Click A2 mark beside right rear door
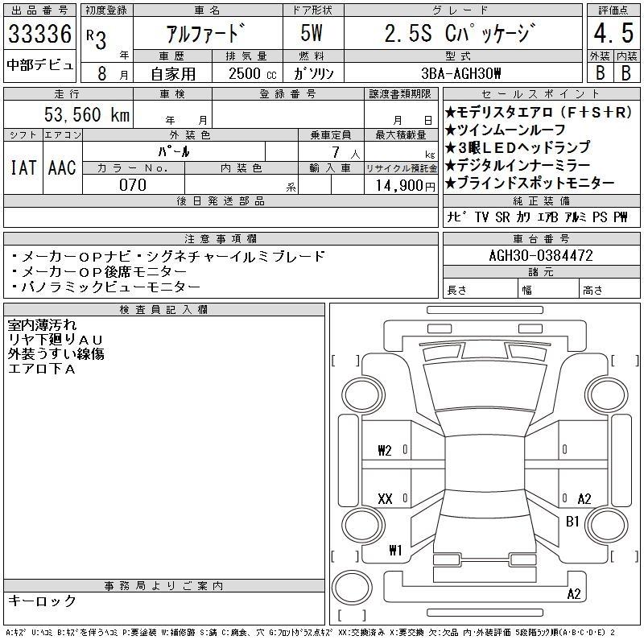Screen dimensions: 644x644 pyautogui.click(x=584, y=498)
